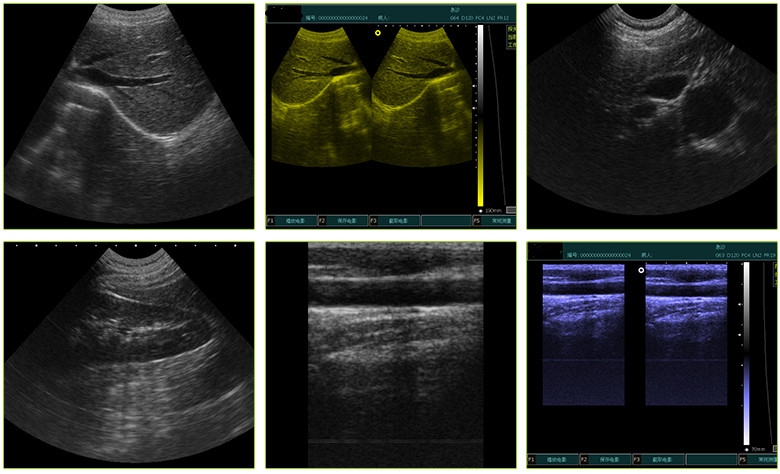Click the blank function key under yellow scan
This screenshot has width=780, height=474.
[446, 220]
